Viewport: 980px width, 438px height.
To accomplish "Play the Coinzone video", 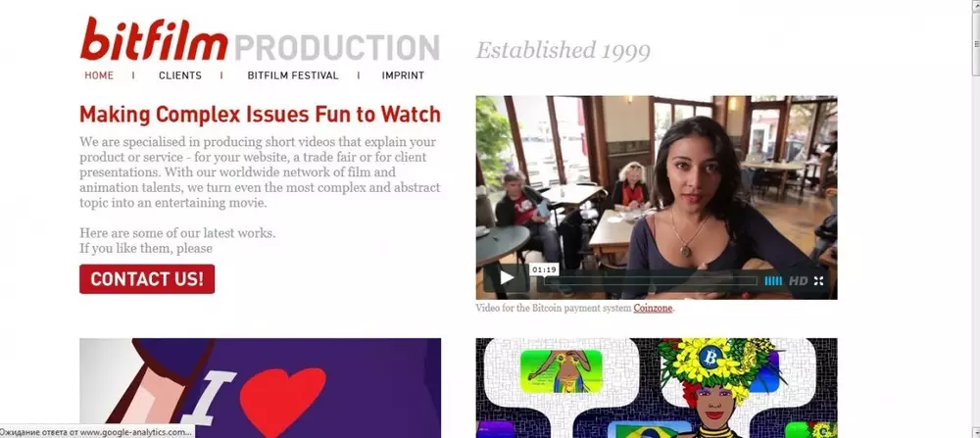I will pyautogui.click(x=507, y=278).
